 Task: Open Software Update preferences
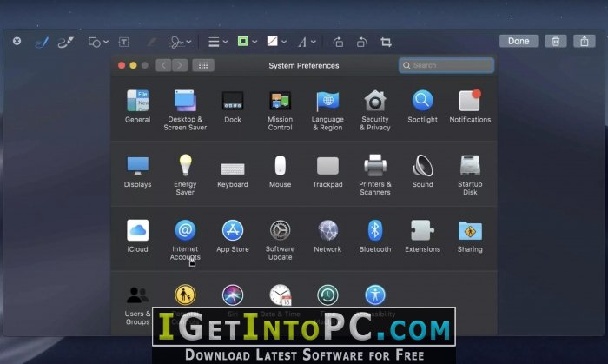pyautogui.click(x=280, y=240)
